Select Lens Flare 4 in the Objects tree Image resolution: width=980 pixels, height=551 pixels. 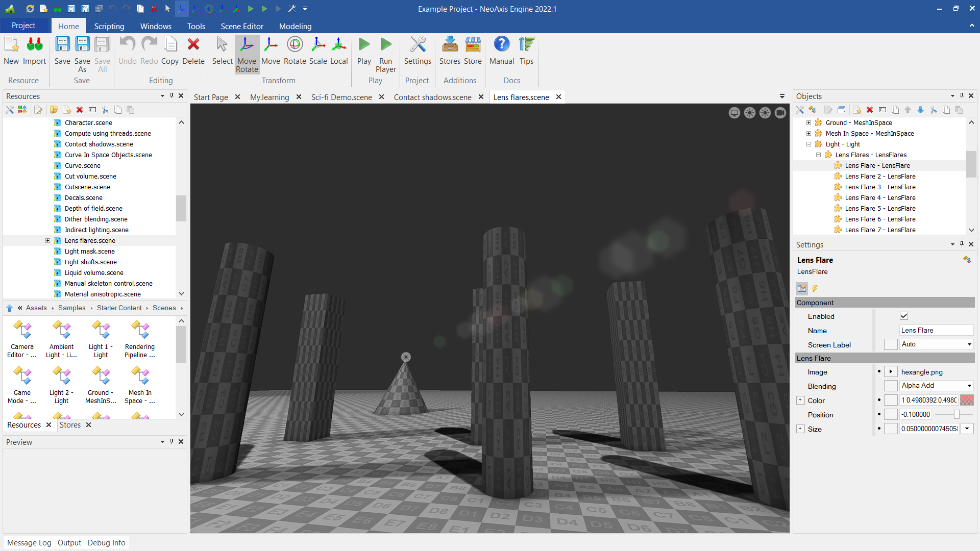tap(880, 198)
